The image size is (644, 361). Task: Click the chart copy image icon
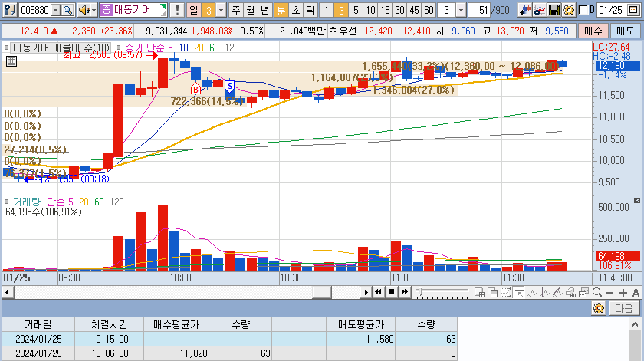(583, 293)
